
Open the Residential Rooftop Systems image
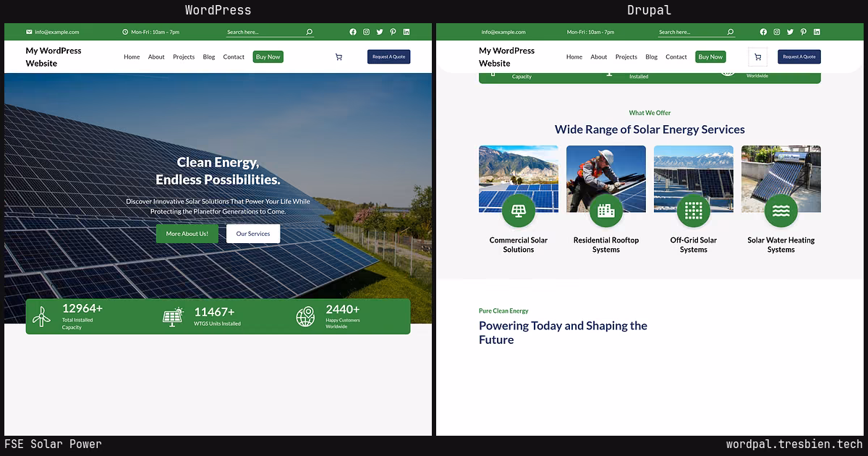pyautogui.click(x=606, y=179)
